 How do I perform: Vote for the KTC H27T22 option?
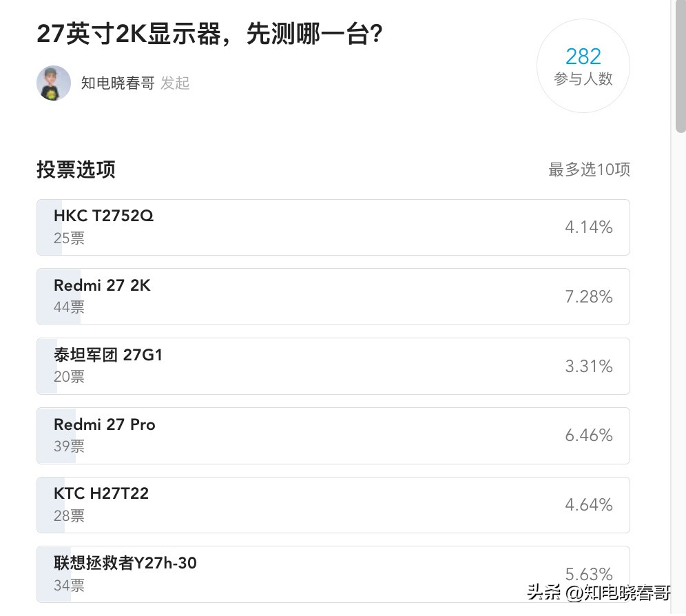pos(333,505)
